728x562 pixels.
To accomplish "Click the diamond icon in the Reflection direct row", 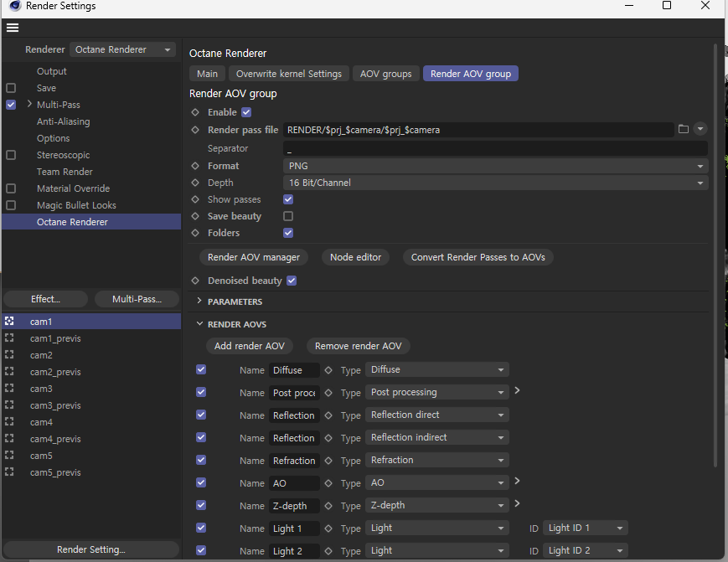I will pyautogui.click(x=328, y=415).
